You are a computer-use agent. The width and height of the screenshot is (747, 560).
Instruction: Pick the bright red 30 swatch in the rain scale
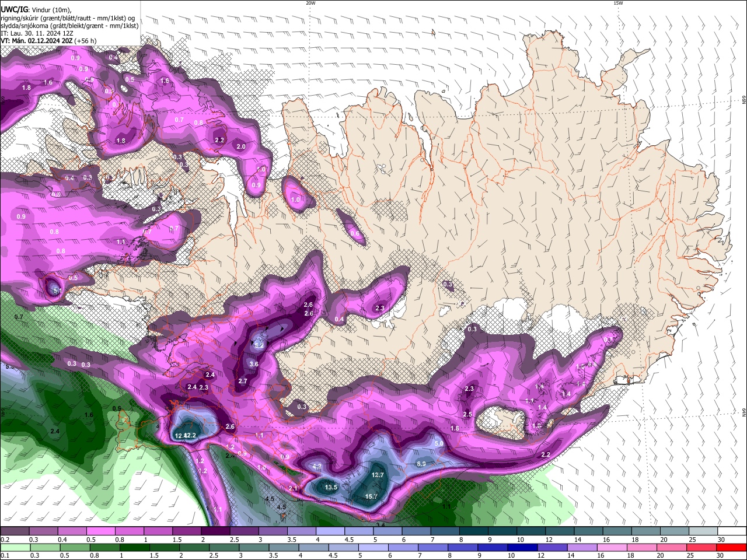(732, 547)
